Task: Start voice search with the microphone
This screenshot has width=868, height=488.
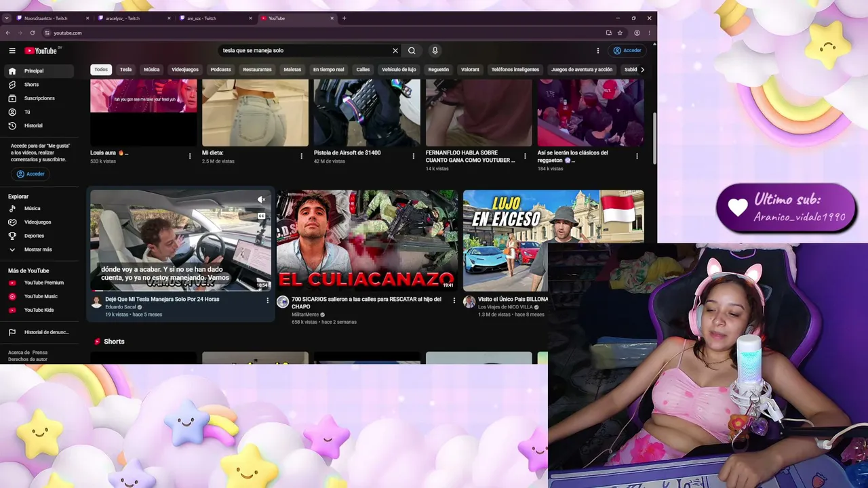Action: click(x=435, y=51)
